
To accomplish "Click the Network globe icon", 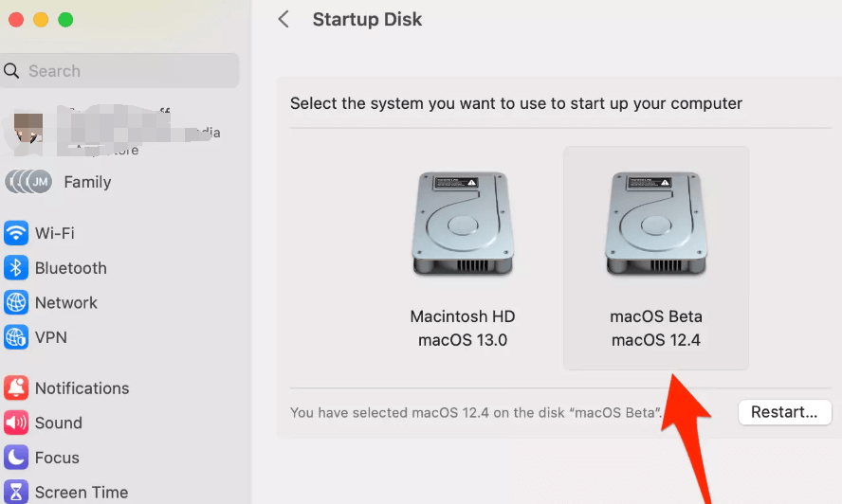I will pos(16,303).
